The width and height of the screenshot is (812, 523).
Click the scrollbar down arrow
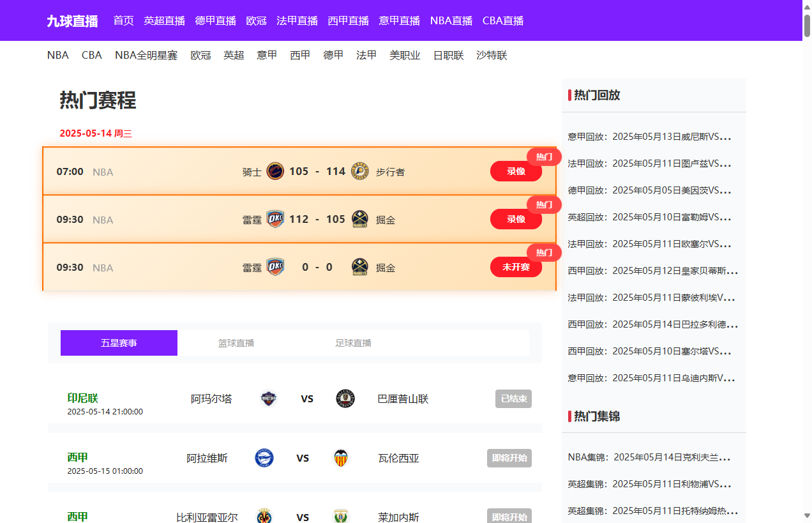click(x=807, y=516)
